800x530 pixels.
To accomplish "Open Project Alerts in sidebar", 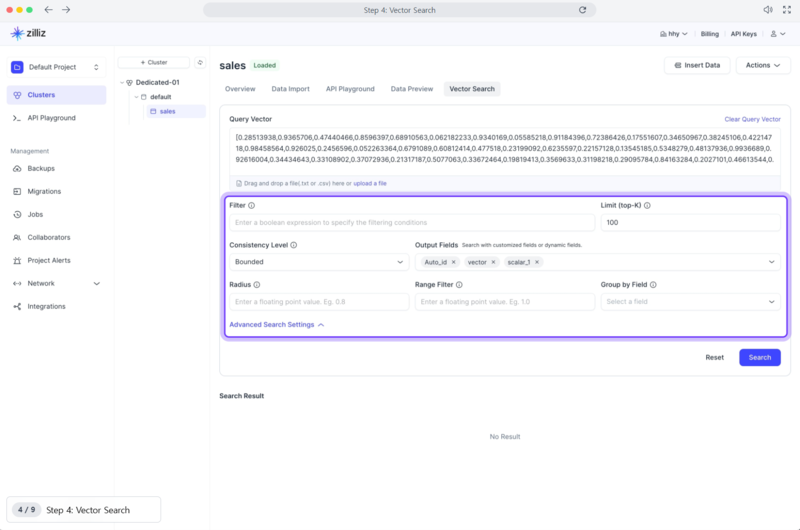I will coord(48,260).
